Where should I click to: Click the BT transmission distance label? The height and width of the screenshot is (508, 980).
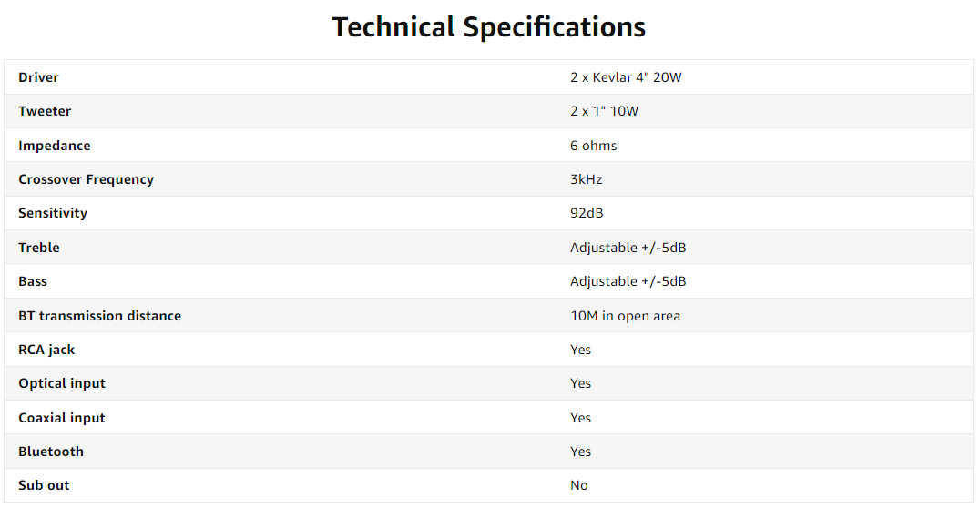coord(99,316)
